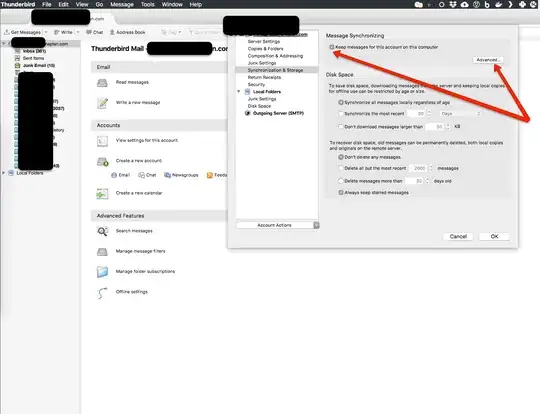This screenshot has height=414, width=540.
Task: Toggle Don't download messages larger than
Action: [341, 127]
